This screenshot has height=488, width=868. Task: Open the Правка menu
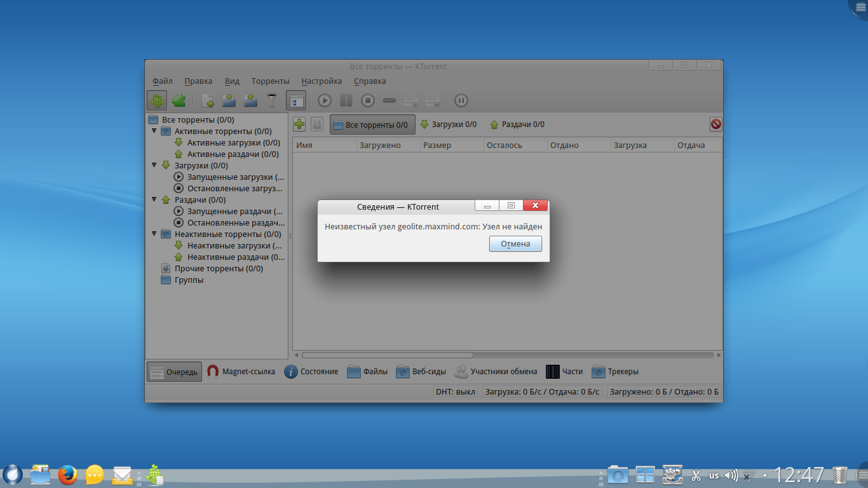pos(198,81)
